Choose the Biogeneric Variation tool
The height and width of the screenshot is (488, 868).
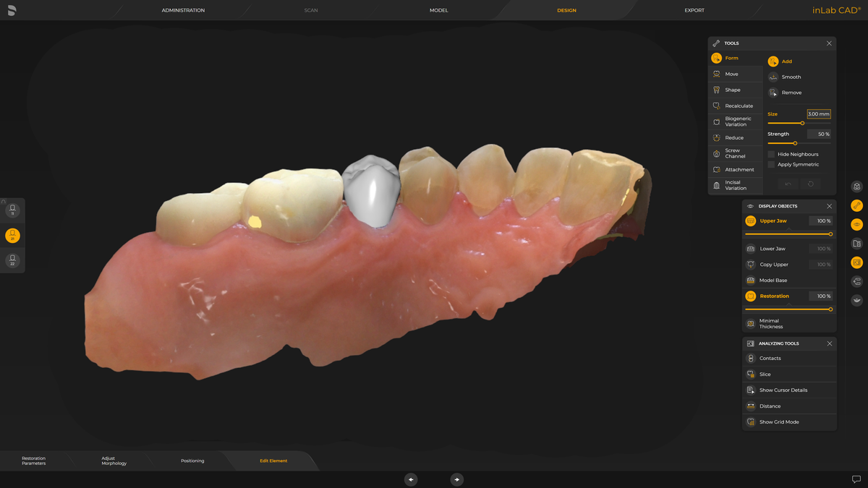(x=738, y=121)
